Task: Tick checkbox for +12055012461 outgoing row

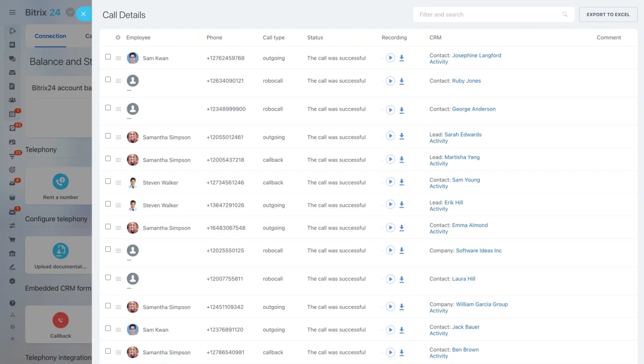Action: pos(108,136)
